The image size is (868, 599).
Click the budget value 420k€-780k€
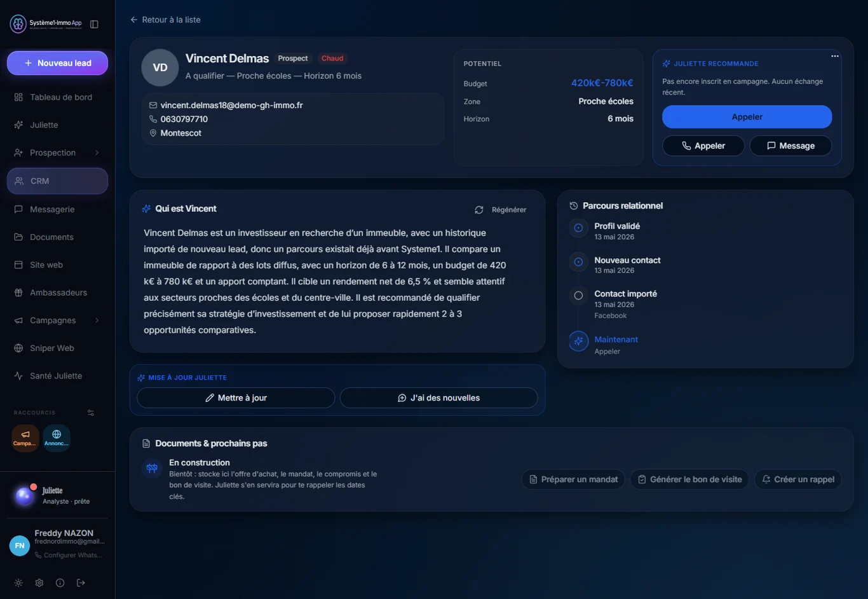602,83
